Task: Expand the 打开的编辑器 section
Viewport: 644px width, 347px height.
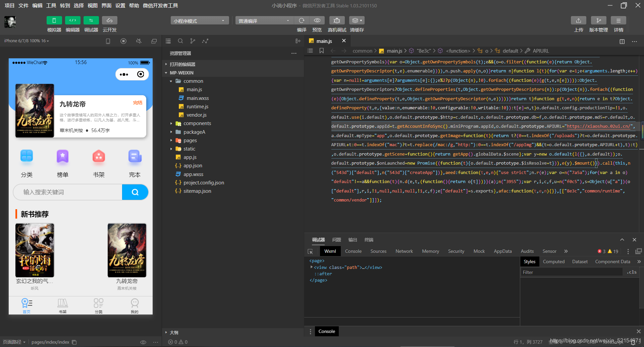Action: [x=182, y=64]
